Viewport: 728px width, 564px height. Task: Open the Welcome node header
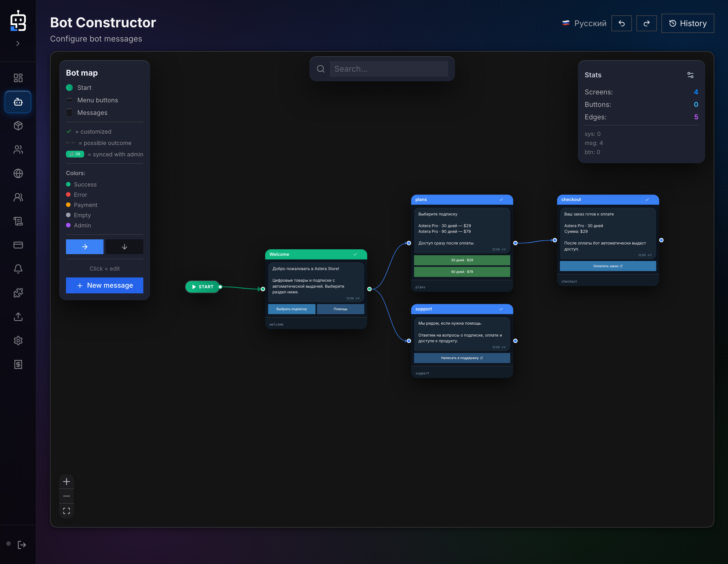pyautogui.click(x=316, y=254)
